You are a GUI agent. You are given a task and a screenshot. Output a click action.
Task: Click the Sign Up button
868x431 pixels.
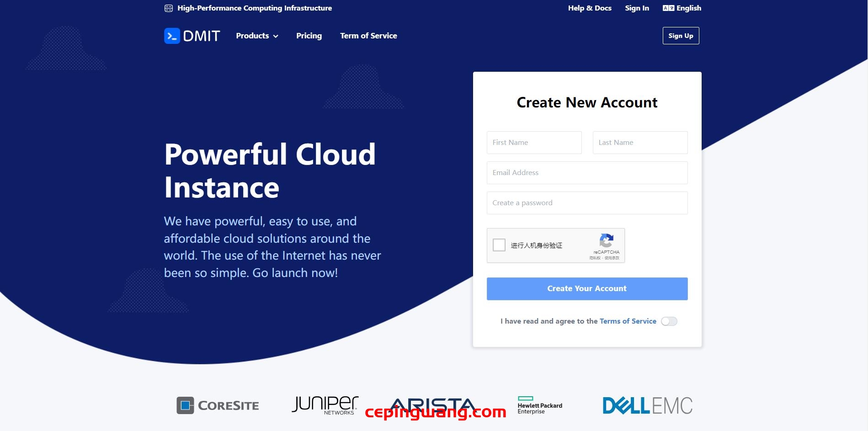681,36
